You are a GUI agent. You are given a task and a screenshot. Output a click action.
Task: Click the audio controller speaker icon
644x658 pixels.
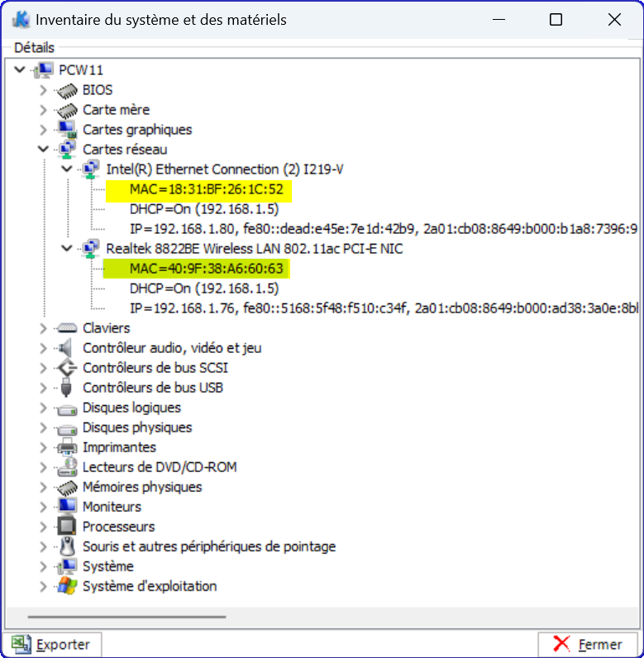click(67, 348)
